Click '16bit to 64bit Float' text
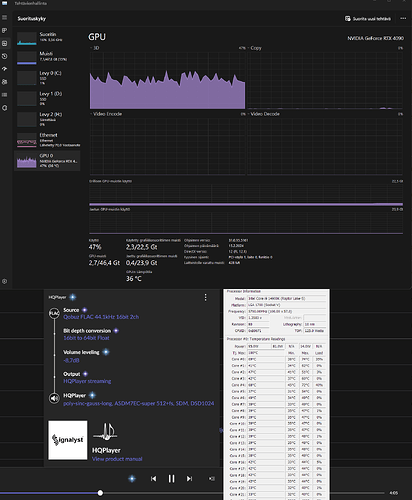The height and width of the screenshot is (500, 412). (86, 338)
